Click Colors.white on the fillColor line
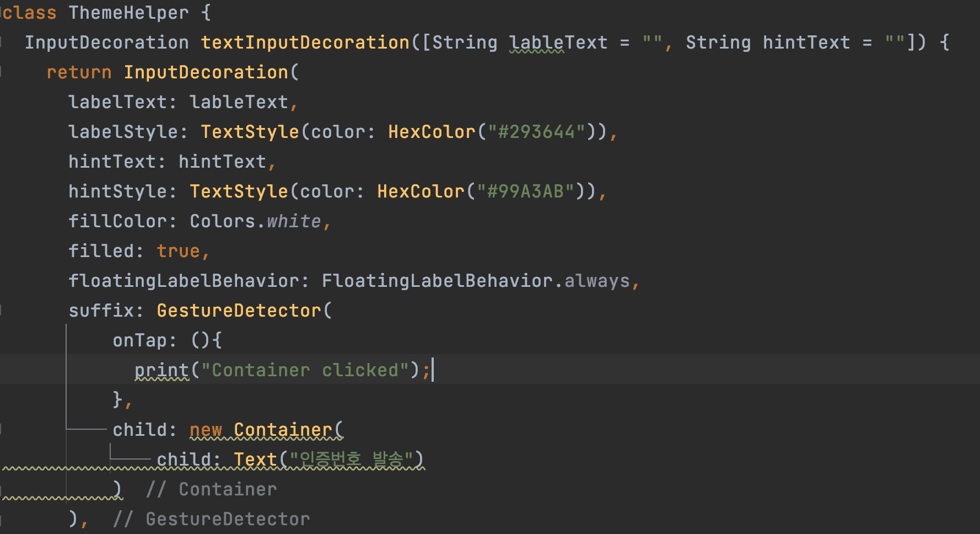This screenshot has height=534, width=980. point(255,221)
